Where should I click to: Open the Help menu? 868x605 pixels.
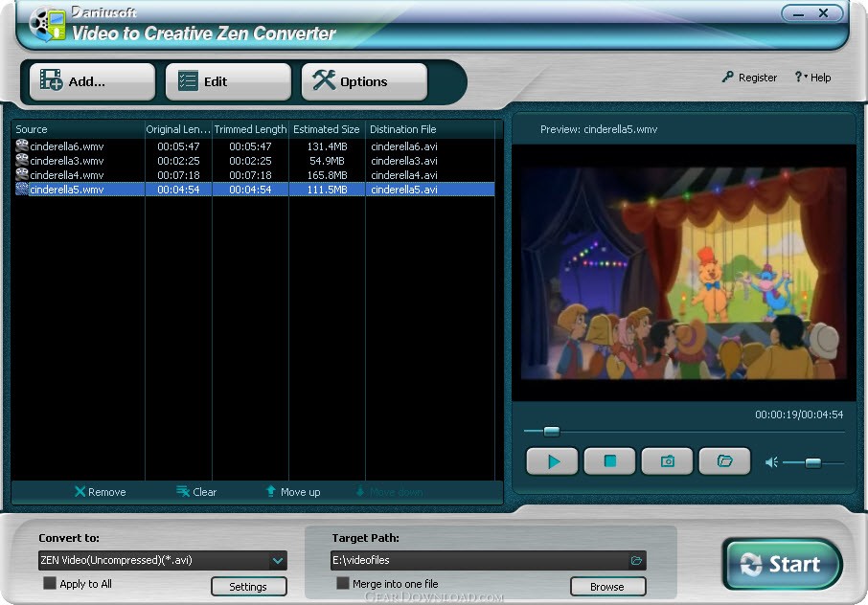(812, 78)
